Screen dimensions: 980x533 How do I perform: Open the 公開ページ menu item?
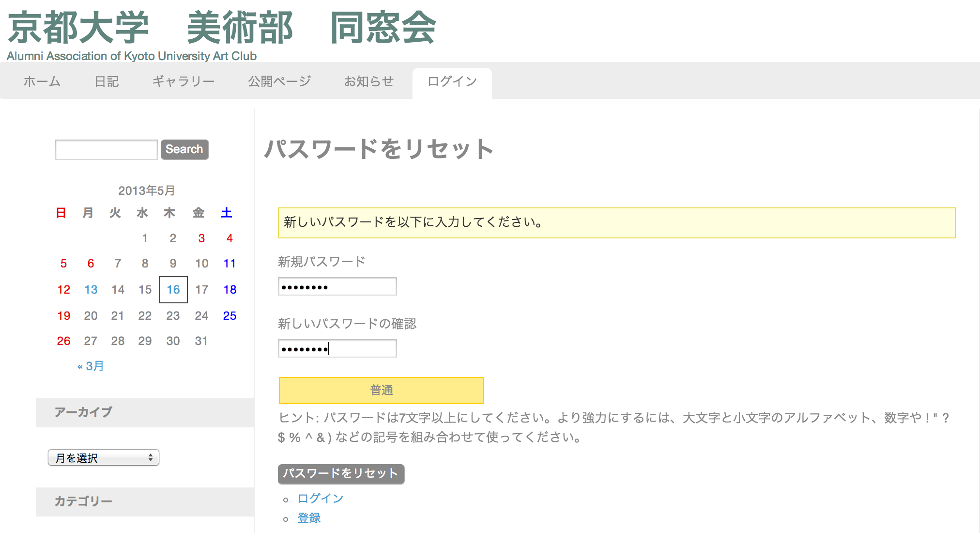pos(279,81)
